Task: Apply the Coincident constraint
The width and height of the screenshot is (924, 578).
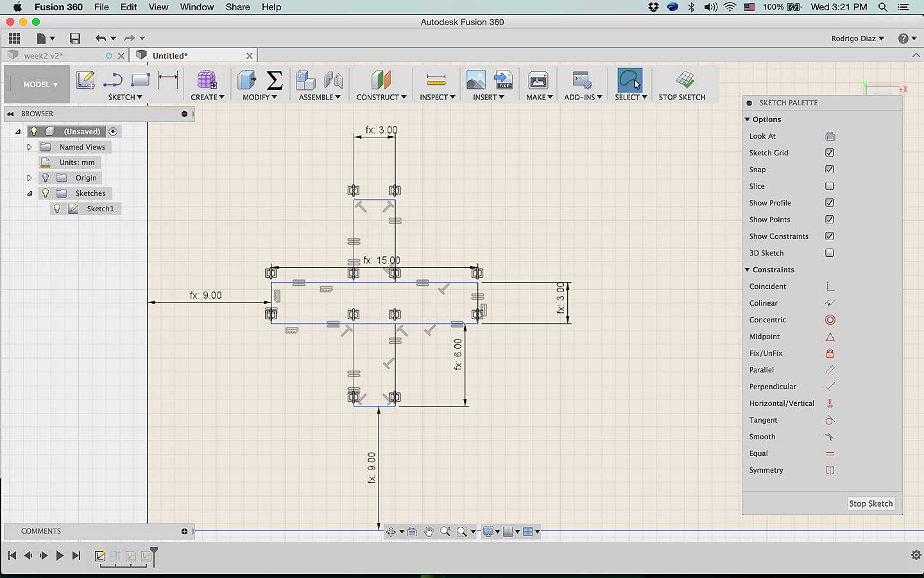Action: click(x=830, y=286)
